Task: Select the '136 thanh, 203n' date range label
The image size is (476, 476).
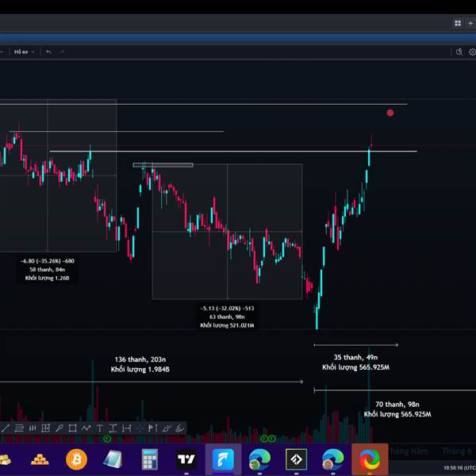Action: click(140, 359)
